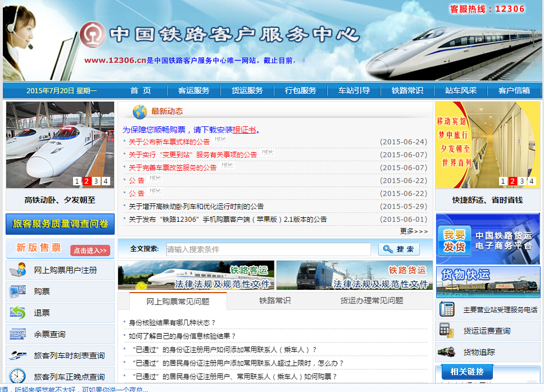This screenshot has width=544, height=392.
Task: Click 货运运费查询 link text
Action: click(487, 331)
